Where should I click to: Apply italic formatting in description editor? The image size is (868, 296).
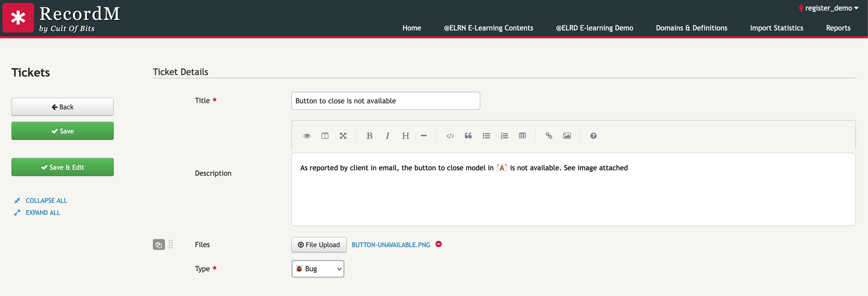pyautogui.click(x=388, y=136)
